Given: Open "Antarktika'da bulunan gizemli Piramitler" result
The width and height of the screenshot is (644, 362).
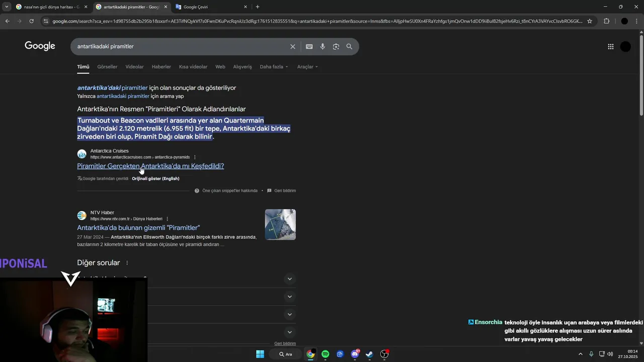Looking at the screenshot, I should 138,228.
